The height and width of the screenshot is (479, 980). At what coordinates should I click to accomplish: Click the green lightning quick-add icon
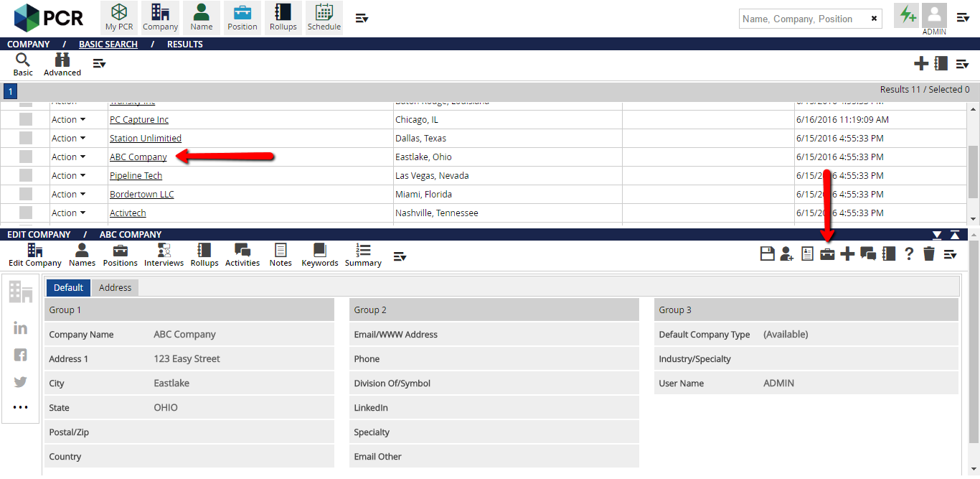[907, 15]
